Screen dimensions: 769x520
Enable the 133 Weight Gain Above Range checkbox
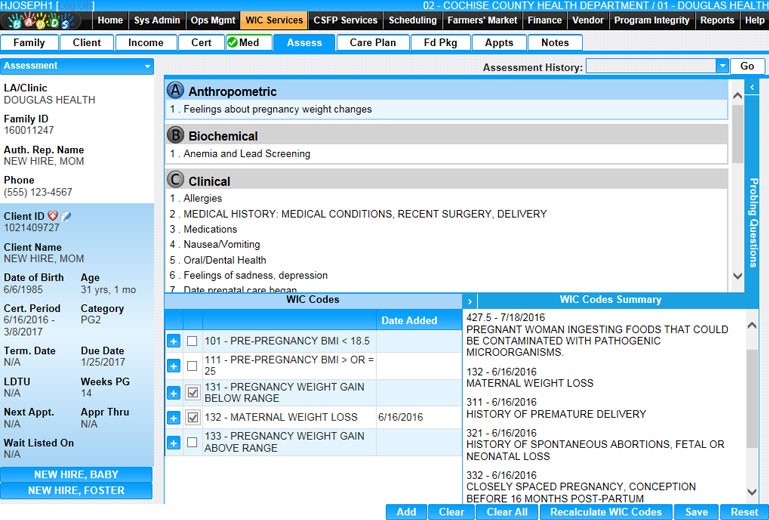pyautogui.click(x=192, y=443)
